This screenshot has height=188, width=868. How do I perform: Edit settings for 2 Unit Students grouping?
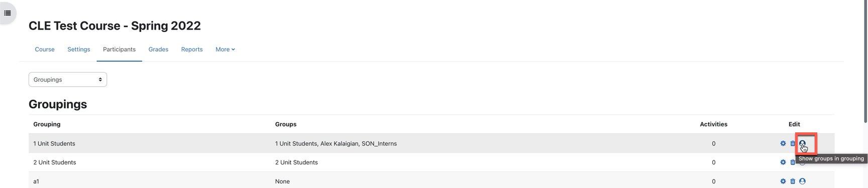pyautogui.click(x=783, y=162)
